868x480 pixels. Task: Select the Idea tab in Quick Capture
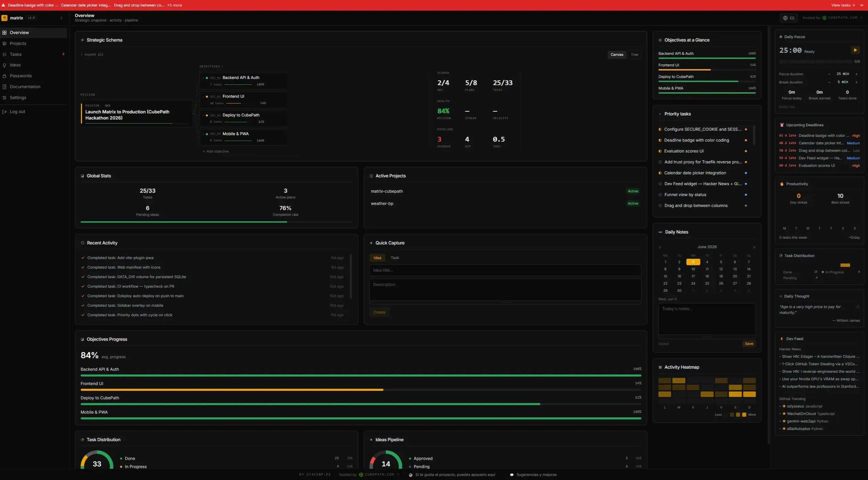(x=377, y=258)
